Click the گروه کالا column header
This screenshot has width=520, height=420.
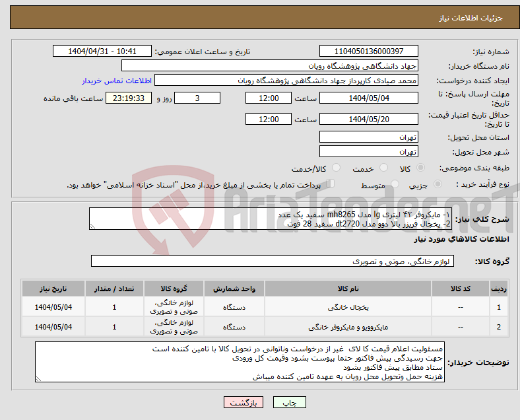click(174, 289)
